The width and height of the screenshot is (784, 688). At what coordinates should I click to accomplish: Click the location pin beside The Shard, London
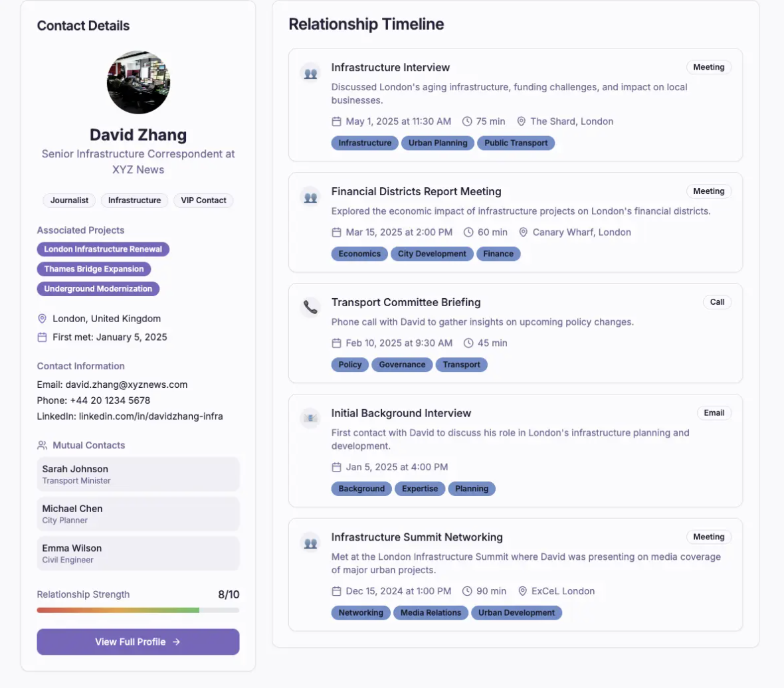pyautogui.click(x=522, y=122)
